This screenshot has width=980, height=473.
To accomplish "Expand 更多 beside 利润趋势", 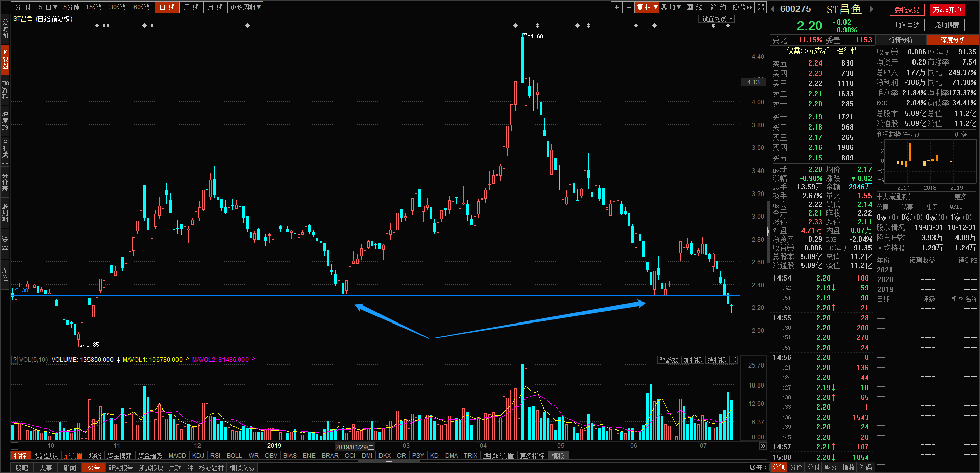I will (964, 134).
